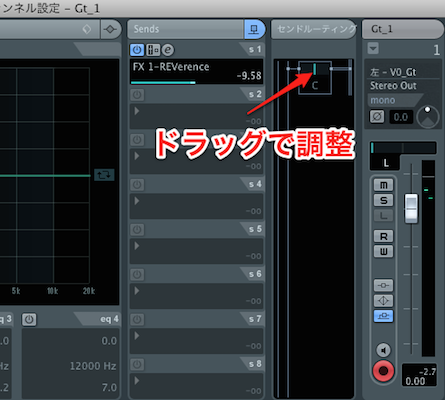Click the eq 4 gain value 0.0

point(109,341)
